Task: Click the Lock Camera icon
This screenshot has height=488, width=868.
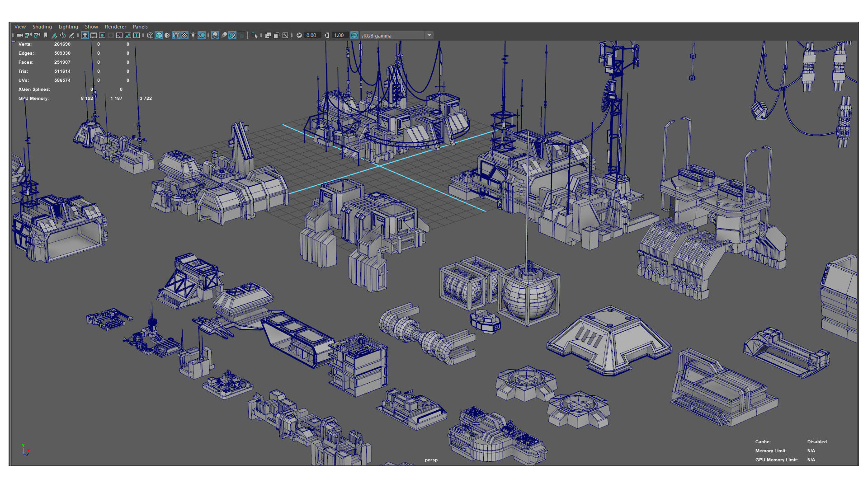Action: tap(28, 35)
